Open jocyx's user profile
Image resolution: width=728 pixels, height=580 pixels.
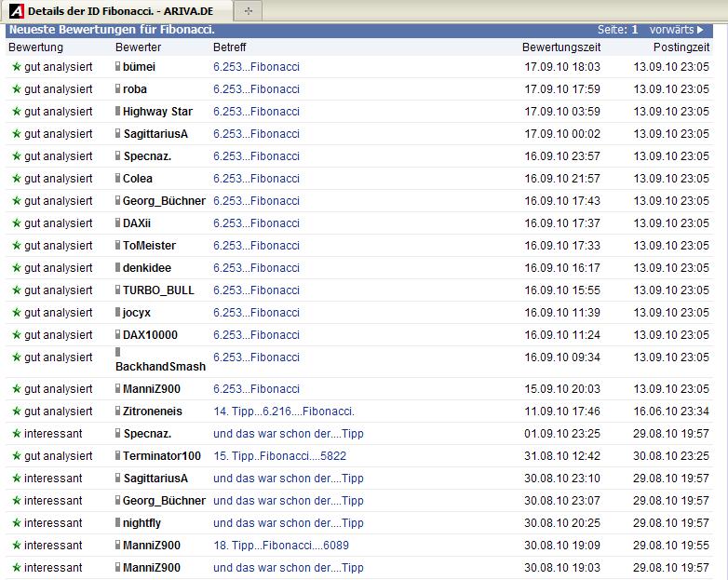point(137,313)
